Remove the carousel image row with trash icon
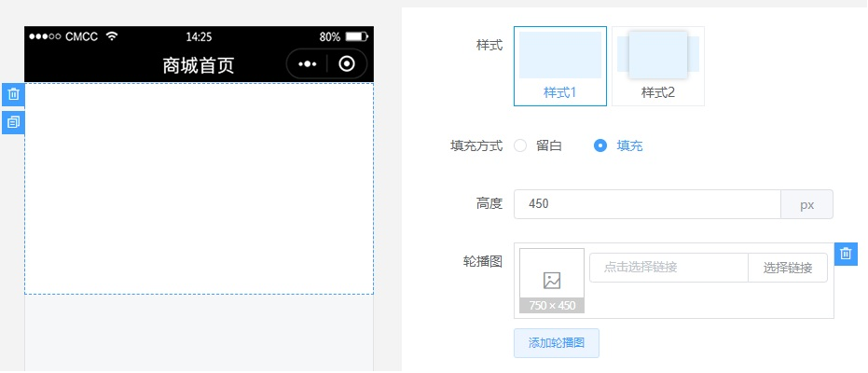Screen dimensions: 868x373 [x=846, y=254]
